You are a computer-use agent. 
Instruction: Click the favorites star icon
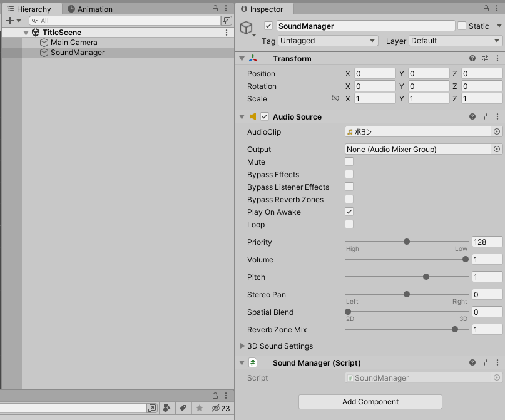pyautogui.click(x=200, y=408)
